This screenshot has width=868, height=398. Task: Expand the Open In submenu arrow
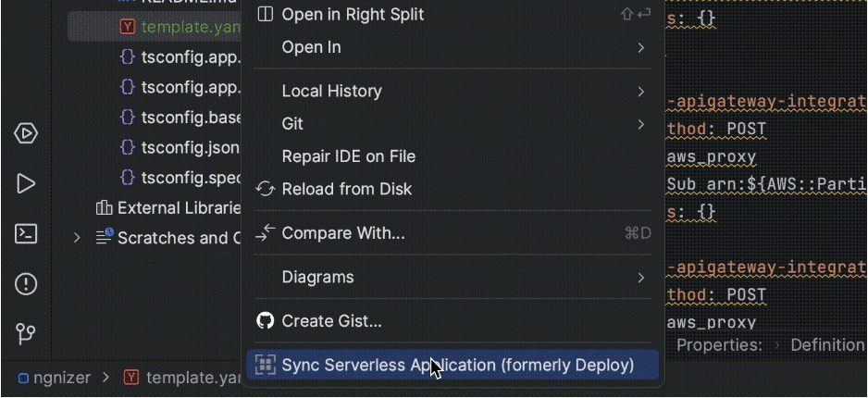(640, 47)
